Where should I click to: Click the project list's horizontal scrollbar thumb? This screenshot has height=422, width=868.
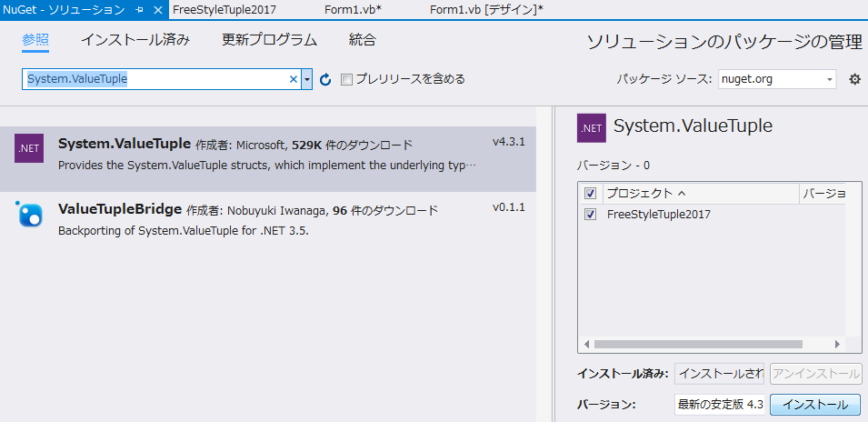[x=698, y=344]
